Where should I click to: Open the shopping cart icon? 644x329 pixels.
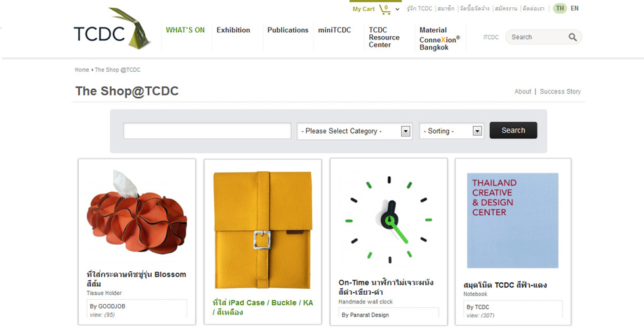coord(385,9)
